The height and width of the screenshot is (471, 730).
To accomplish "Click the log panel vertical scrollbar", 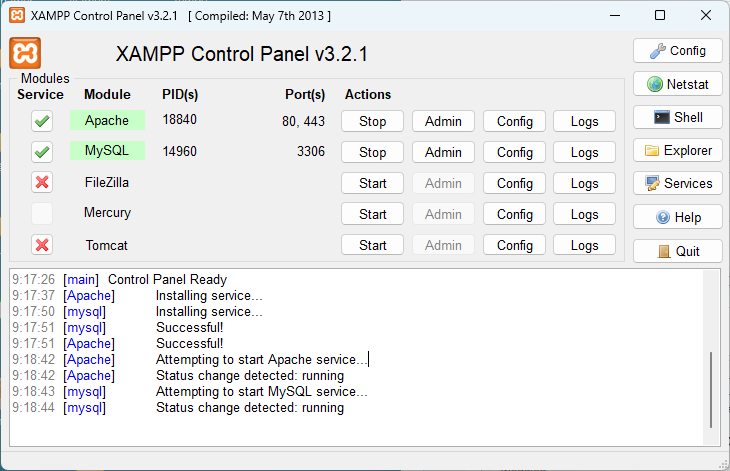I will (x=711, y=357).
